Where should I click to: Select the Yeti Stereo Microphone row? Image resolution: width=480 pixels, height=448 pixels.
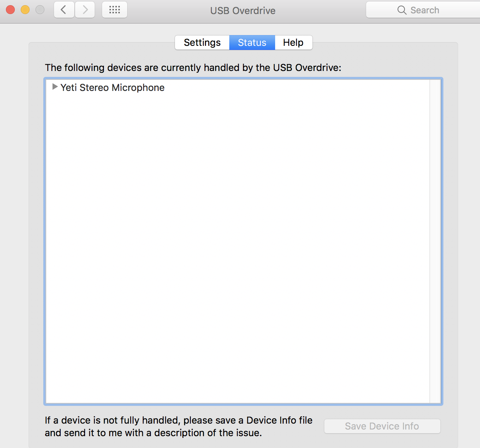point(238,88)
